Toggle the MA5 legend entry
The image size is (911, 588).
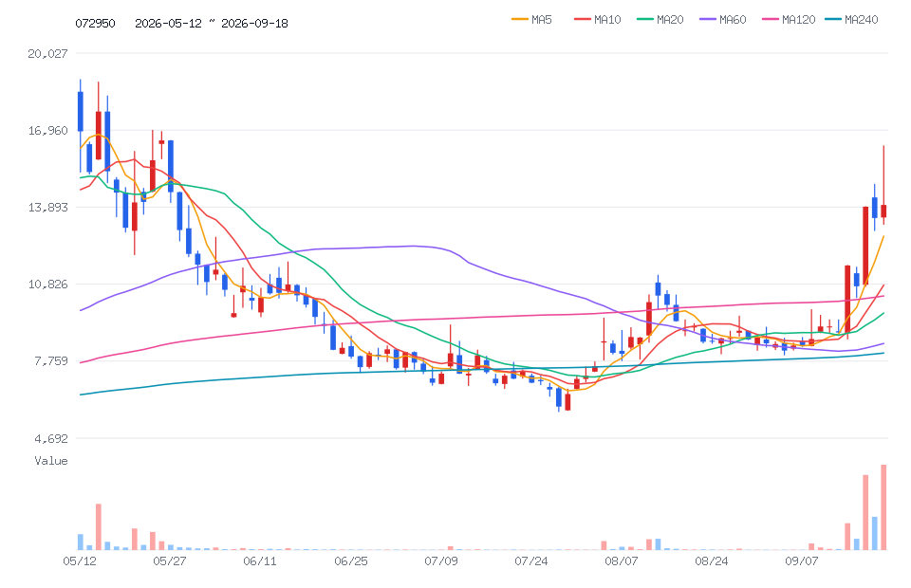tap(531, 20)
